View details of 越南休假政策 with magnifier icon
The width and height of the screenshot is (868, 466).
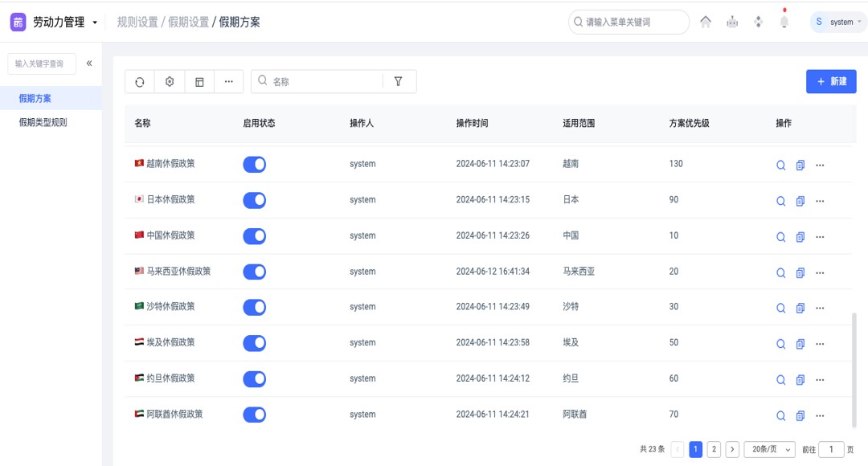pos(780,166)
